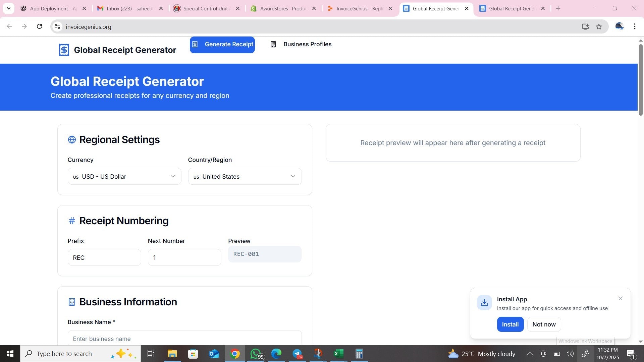Click the calculator icon next to Business Profiles

[274, 44]
